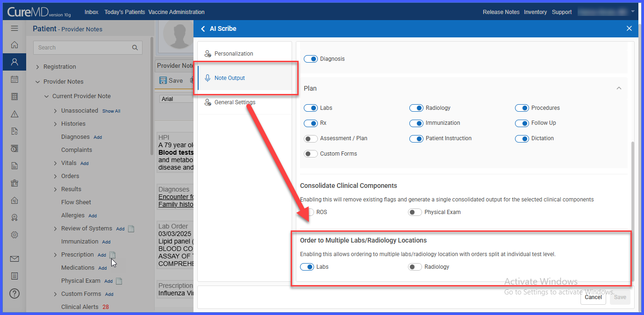Viewport: 644px width, 315px height.
Task: Open the calendar scheduler icon
Action: click(x=14, y=79)
